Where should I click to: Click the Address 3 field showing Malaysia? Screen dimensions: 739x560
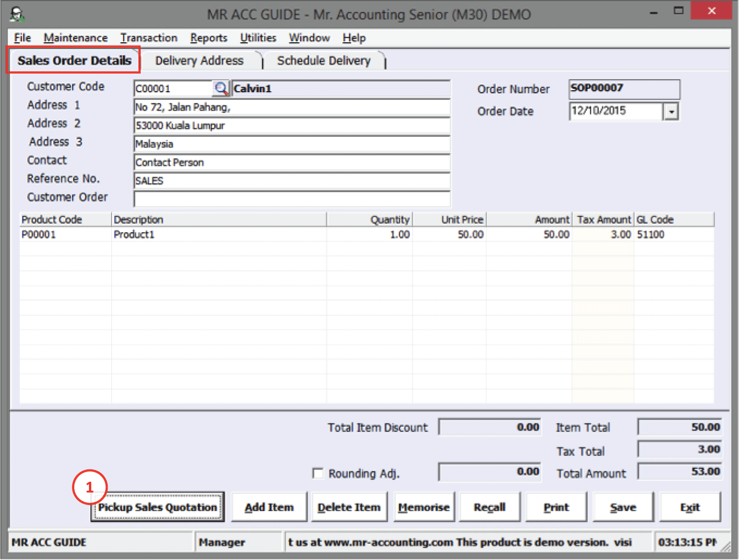point(292,144)
